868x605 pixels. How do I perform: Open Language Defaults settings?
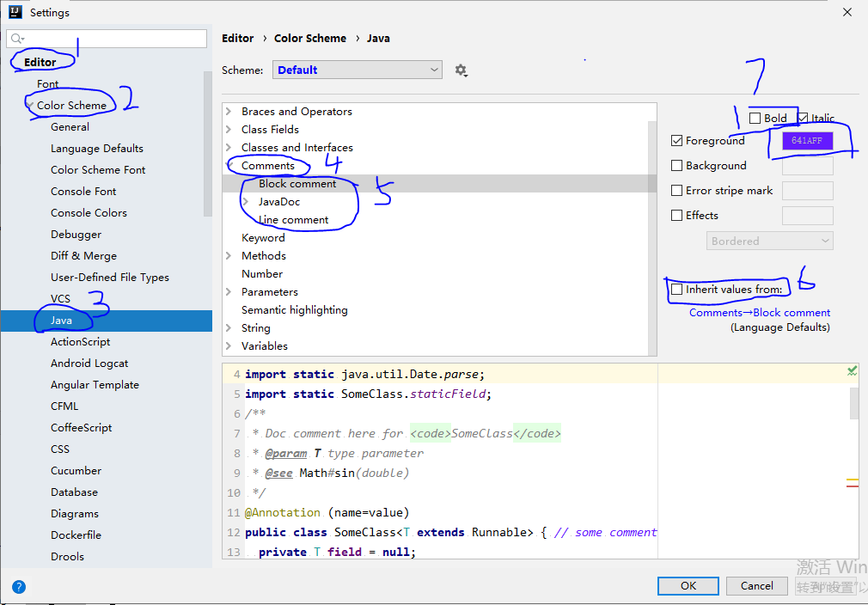click(97, 149)
